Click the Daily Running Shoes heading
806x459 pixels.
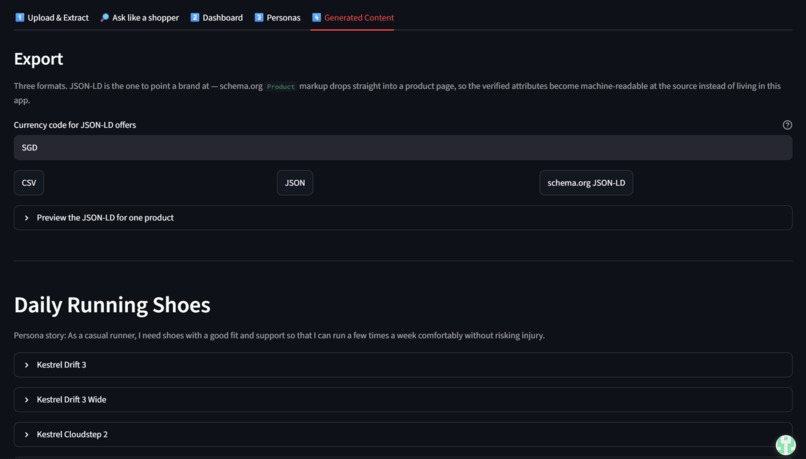click(112, 305)
